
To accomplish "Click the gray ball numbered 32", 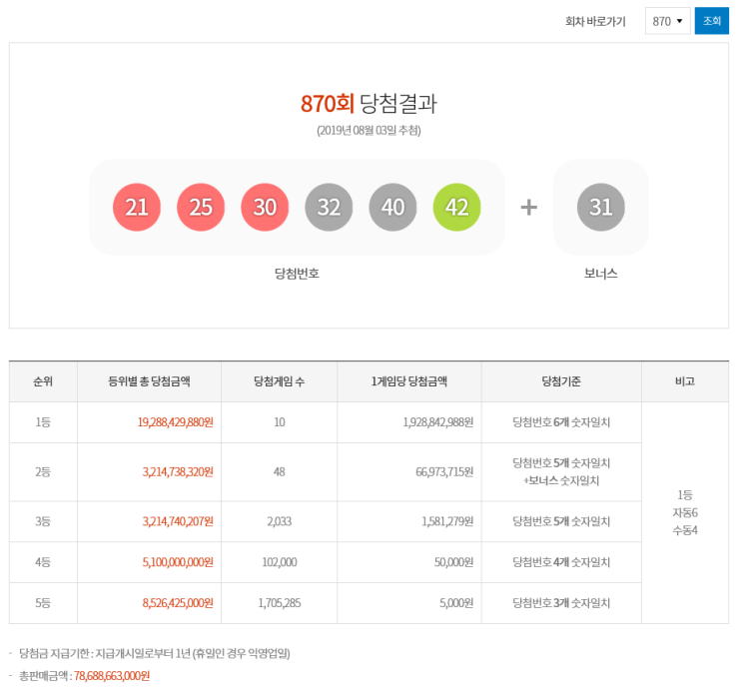I will point(329,208).
